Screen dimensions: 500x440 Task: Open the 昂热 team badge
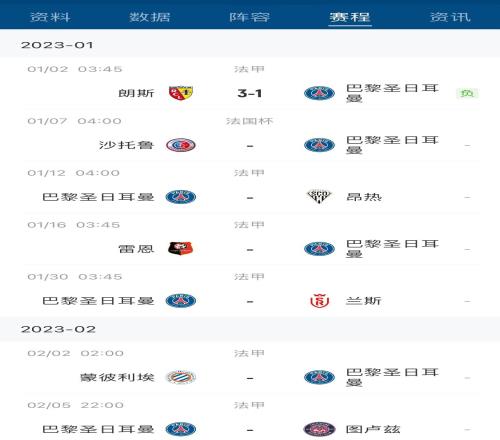[x=319, y=197]
